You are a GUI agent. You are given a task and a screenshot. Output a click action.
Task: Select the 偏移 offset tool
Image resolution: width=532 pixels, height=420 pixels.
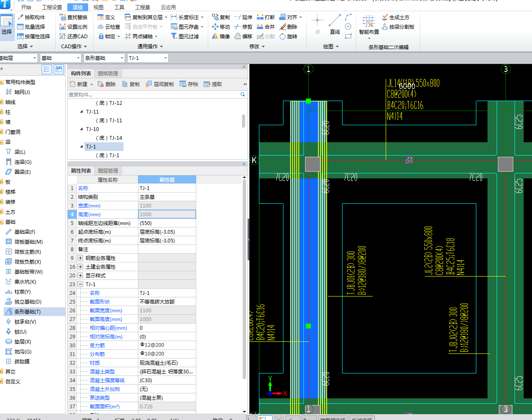[243, 36]
